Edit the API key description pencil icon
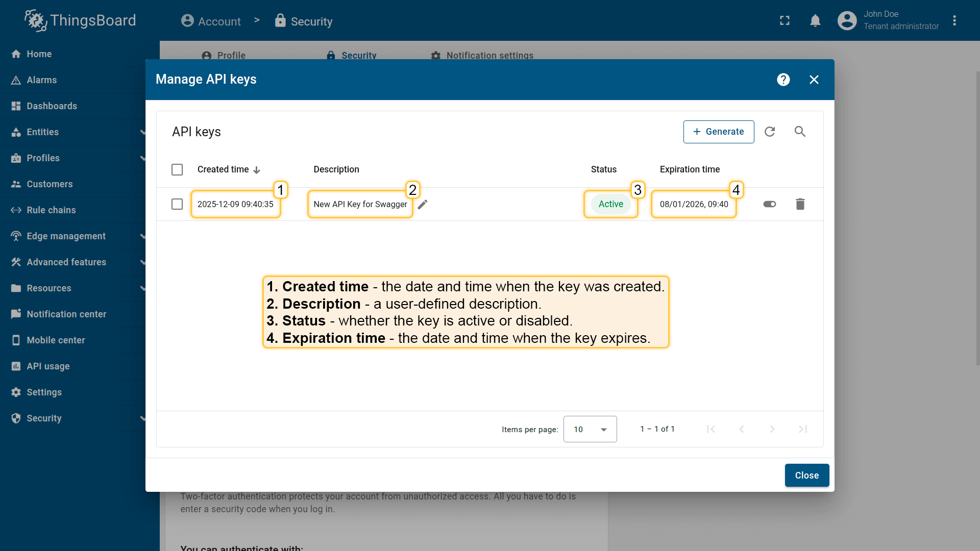The height and width of the screenshot is (551, 980). (423, 205)
